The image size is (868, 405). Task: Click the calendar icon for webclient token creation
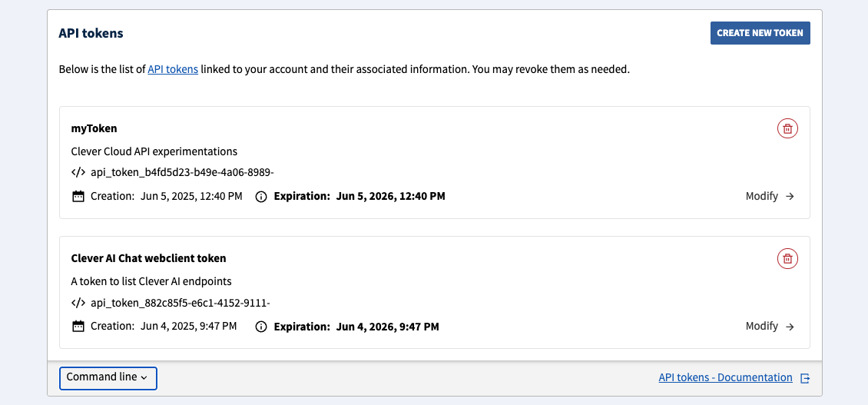click(x=78, y=327)
